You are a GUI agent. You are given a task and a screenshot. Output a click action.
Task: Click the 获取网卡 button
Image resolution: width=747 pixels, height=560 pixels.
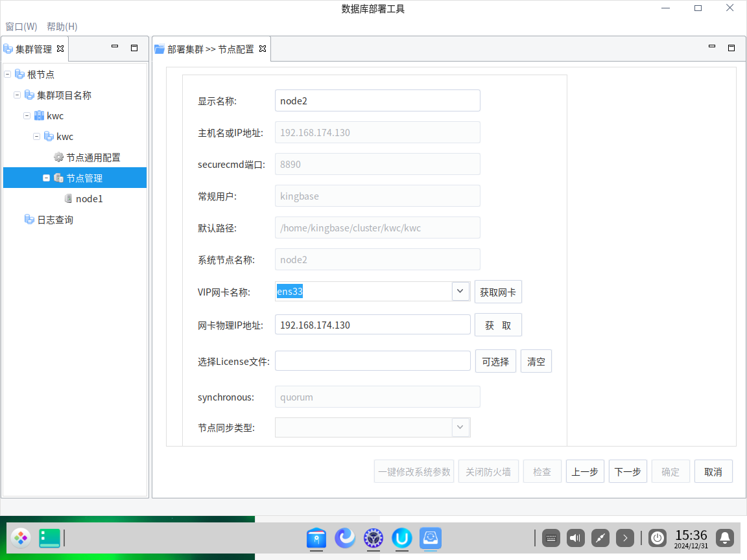click(498, 292)
